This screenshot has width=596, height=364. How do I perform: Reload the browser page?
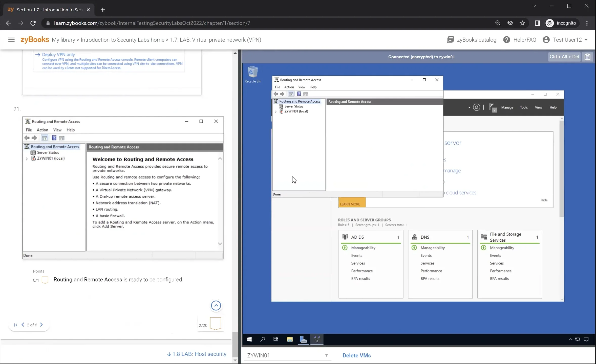33,23
